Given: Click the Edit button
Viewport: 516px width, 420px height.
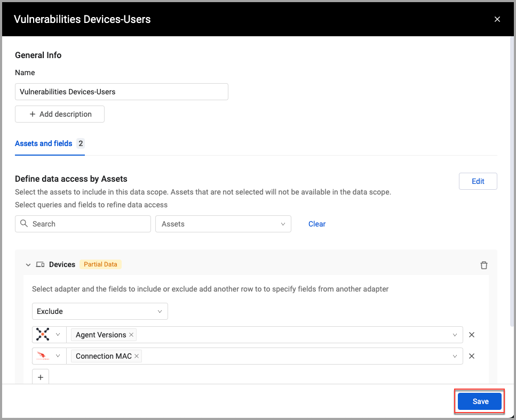Looking at the screenshot, I should 478,181.
